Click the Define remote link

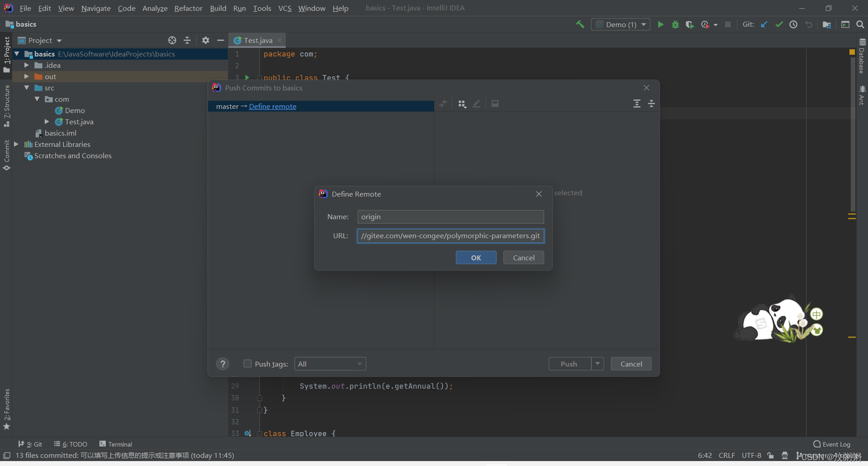(273, 107)
